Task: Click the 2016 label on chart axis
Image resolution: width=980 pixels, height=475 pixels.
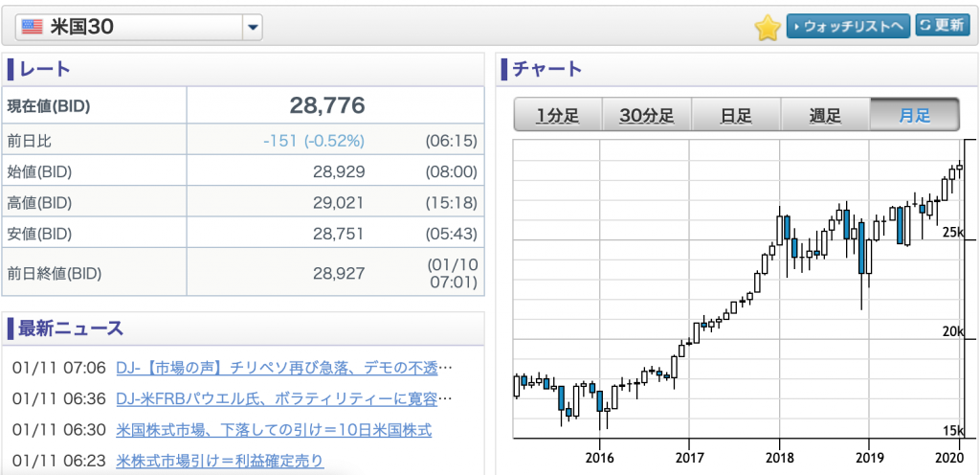Action: coord(599,457)
